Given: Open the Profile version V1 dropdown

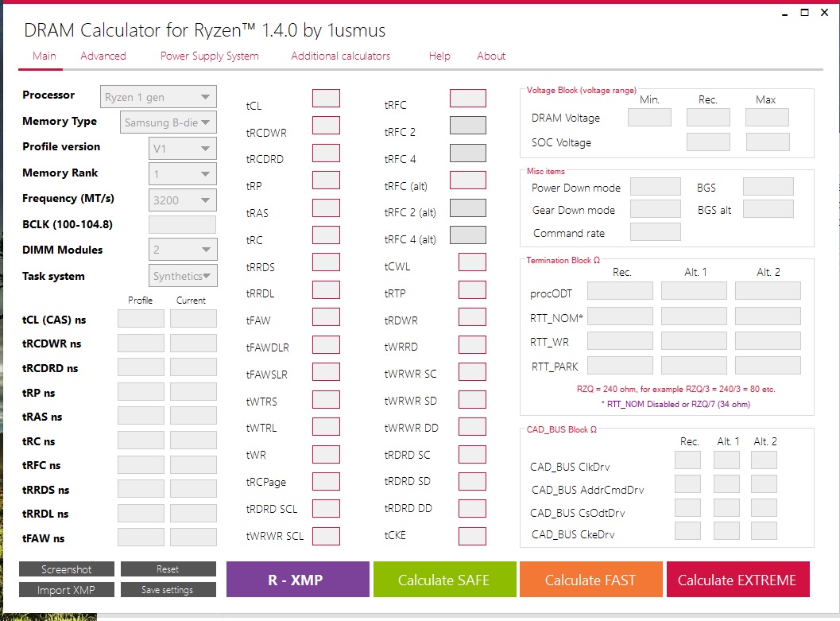Looking at the screenshot, I should pos(182,149).
